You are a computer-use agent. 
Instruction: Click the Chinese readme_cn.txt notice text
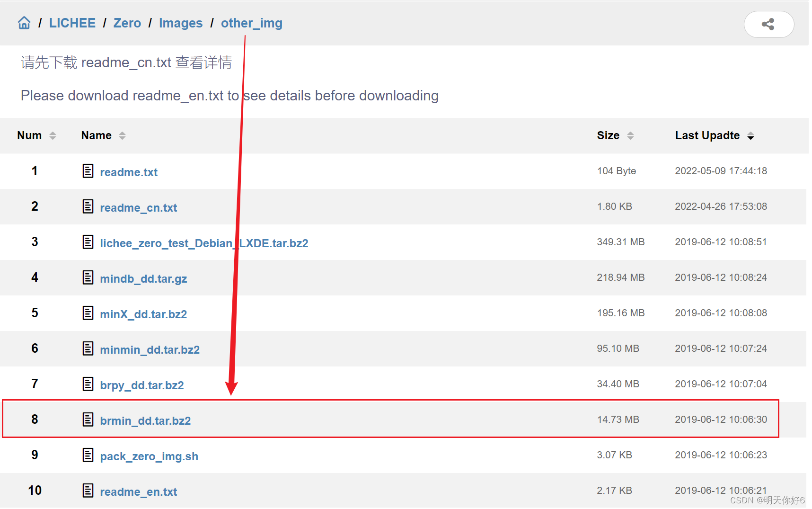click(126, 63)
